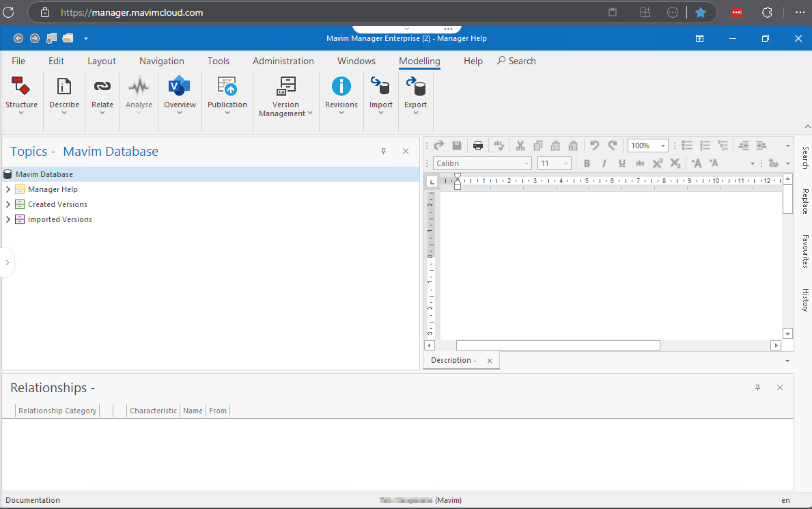
Task: Toggle subscript formatting
Action: [x=675, y=163]
